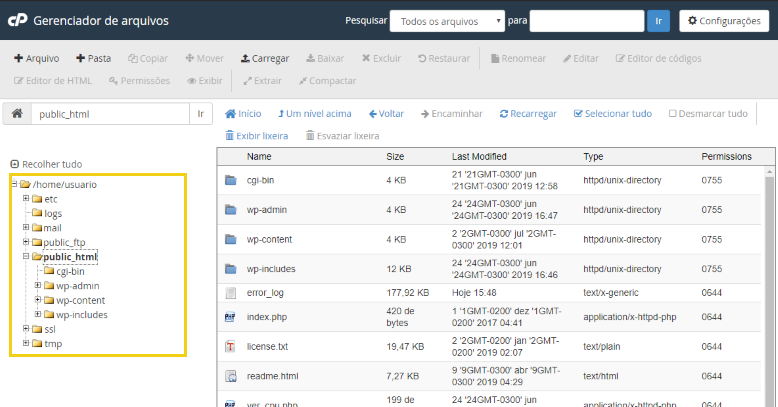Sort by Last Modified column header
Image resolution: width=778 pixels, height=407 pixels.
point(479,156)
